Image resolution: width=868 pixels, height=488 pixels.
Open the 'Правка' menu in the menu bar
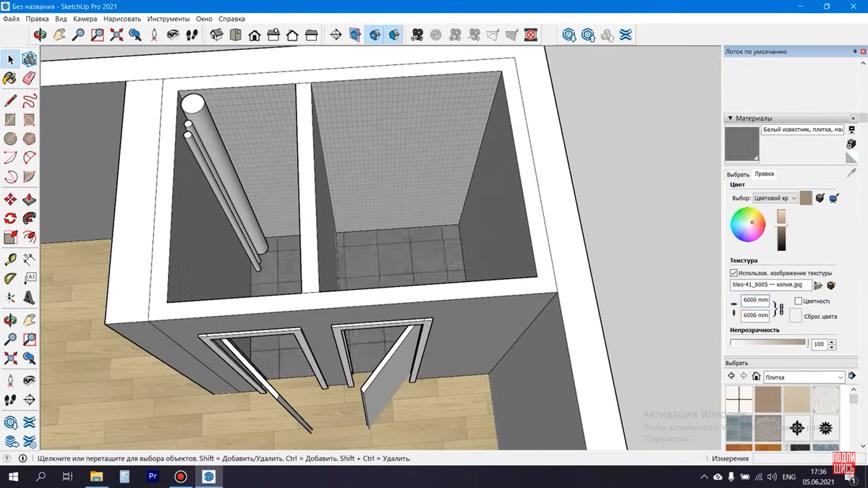click(x=37, y=19)
